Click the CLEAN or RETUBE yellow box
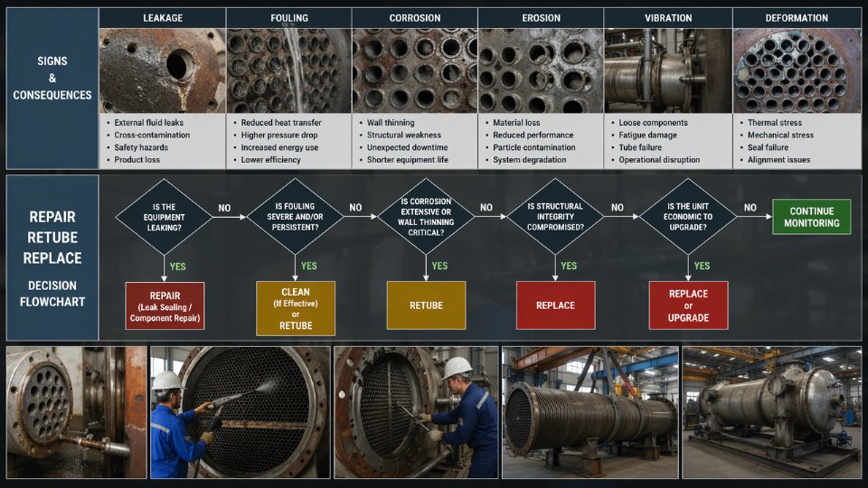The width and height of the screenshot is (868, 488). tap(296, 308)
